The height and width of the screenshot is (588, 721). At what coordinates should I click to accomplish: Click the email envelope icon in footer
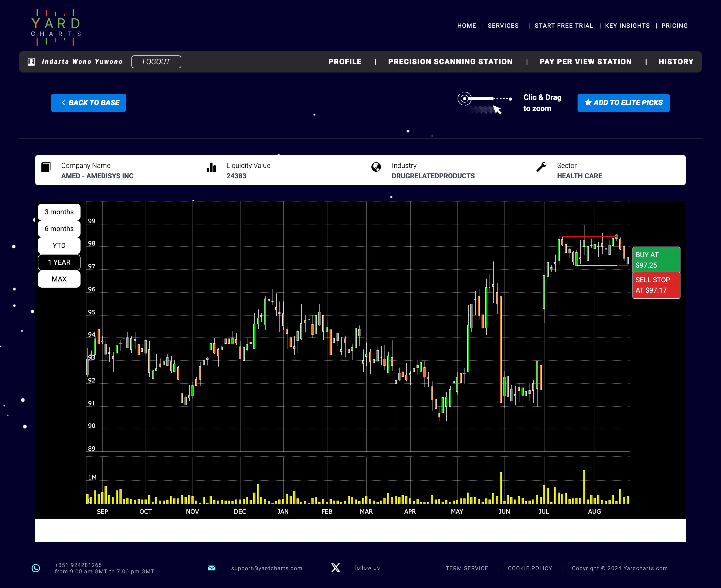(211, 568)
